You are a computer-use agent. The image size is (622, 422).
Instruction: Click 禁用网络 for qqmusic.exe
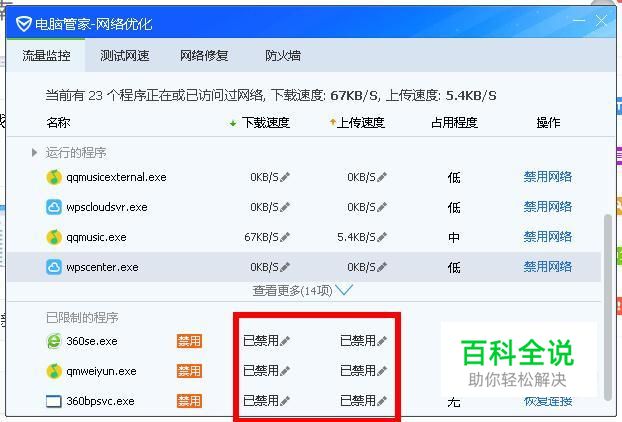pos(547,237)
